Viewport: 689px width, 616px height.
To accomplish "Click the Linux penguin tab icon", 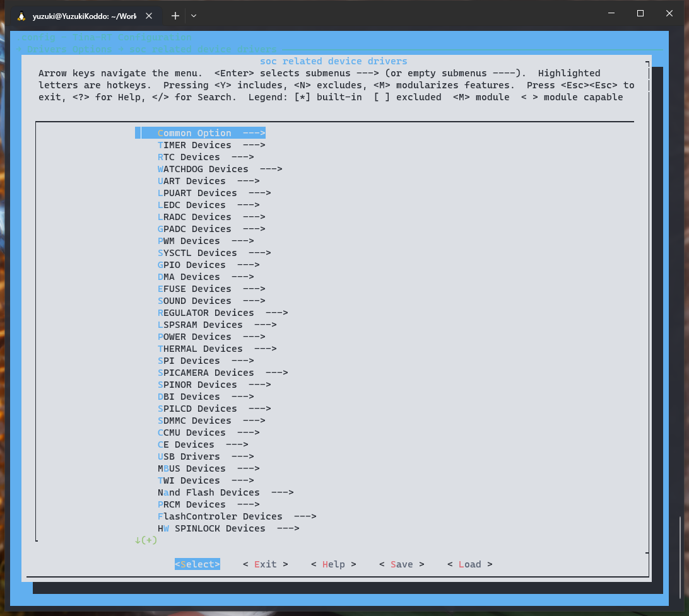I will click(21, 16).
